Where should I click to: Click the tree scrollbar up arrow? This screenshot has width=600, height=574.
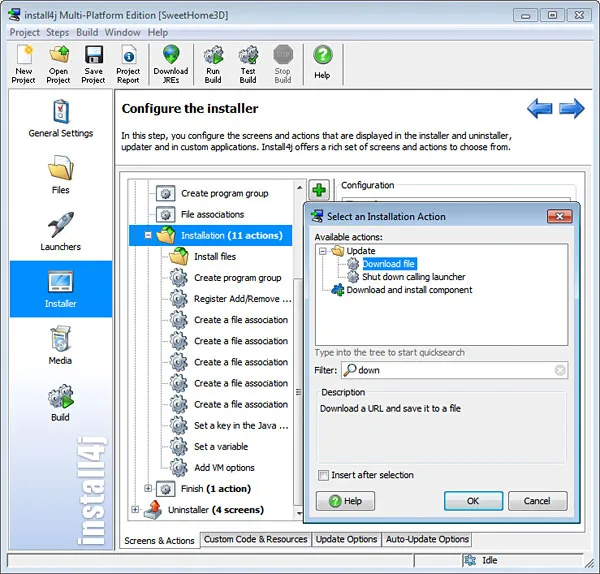coord(300,188)
